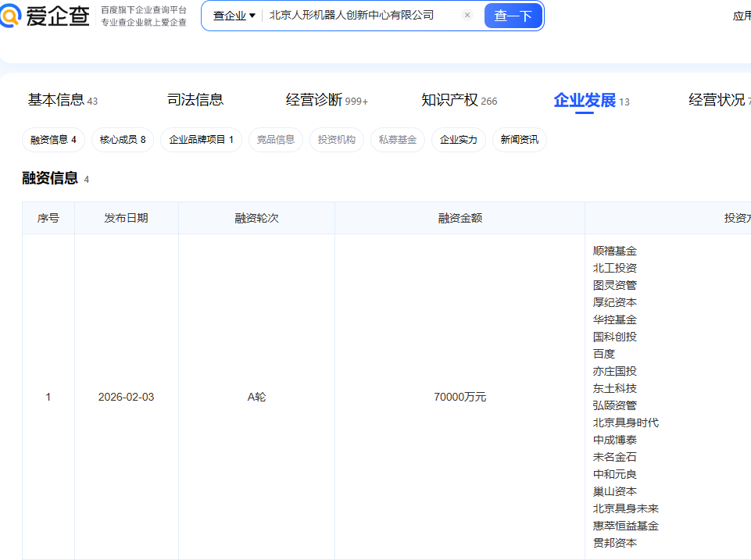751x560 pixels.
Task: Select the 企业品牌项目 1 sub-tab
Action: point(201,140)
